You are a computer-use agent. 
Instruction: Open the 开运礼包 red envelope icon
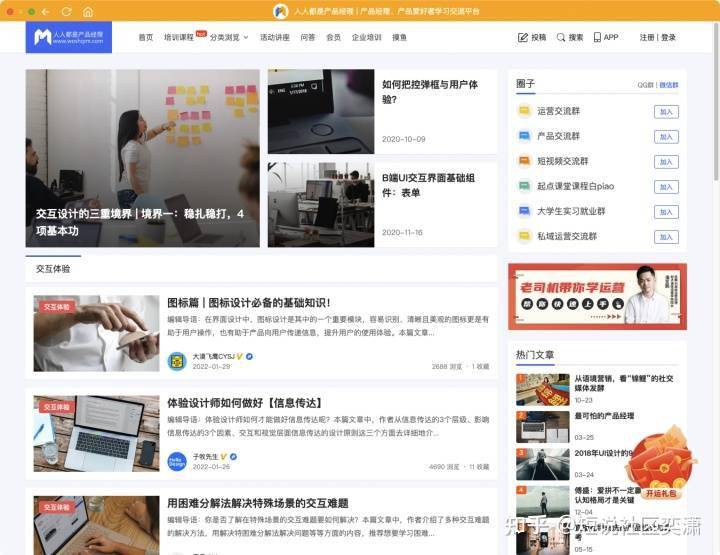[661, 464]
